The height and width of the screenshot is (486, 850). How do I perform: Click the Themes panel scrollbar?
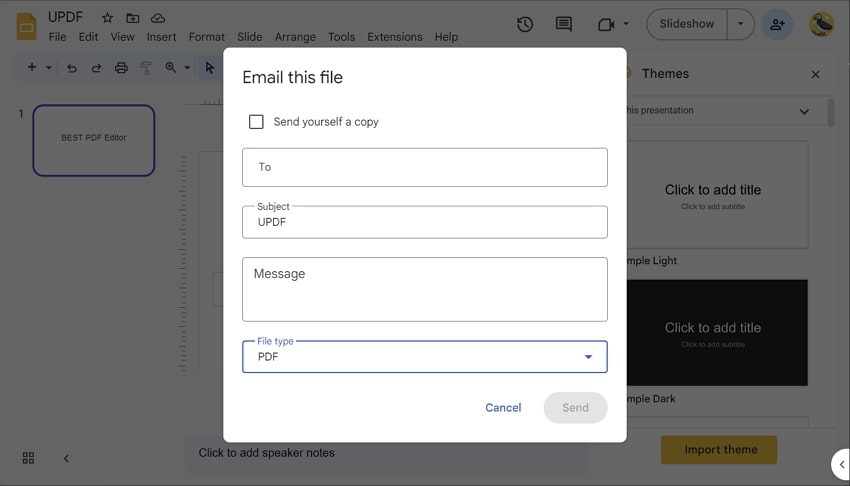pos(831,112)
